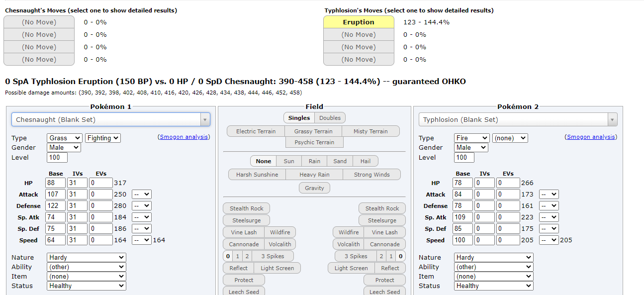Screen dimensions: 644x295
Task: Toggle Vine Lash on Chesnaught's side
Action: tap(244, 232)
